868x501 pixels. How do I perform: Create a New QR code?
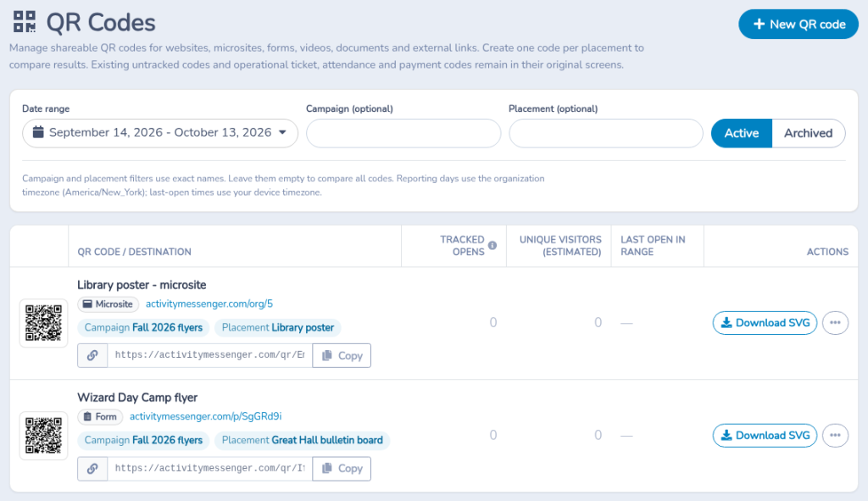click(x=798, y=25)
